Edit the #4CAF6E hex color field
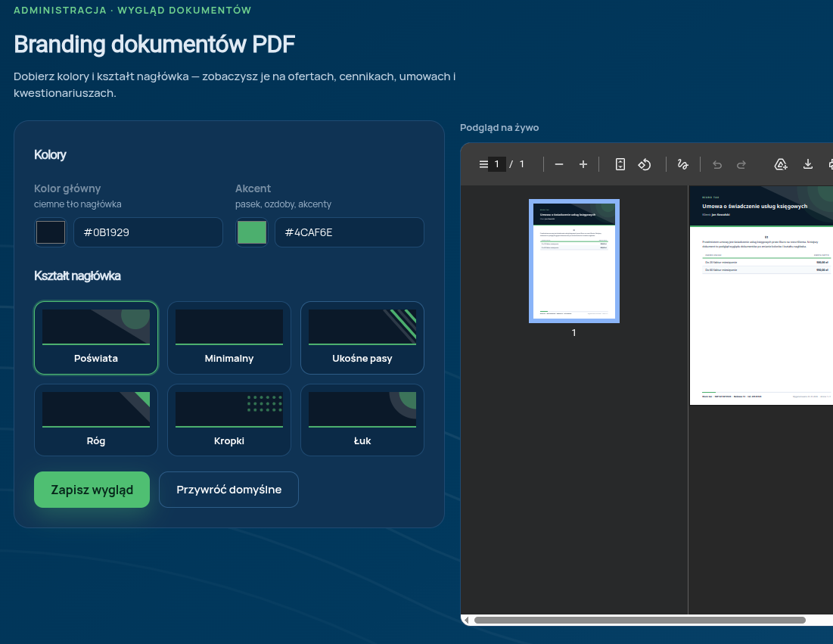Image resolution: width=833 pixels, height=644 pixels. 350,232
